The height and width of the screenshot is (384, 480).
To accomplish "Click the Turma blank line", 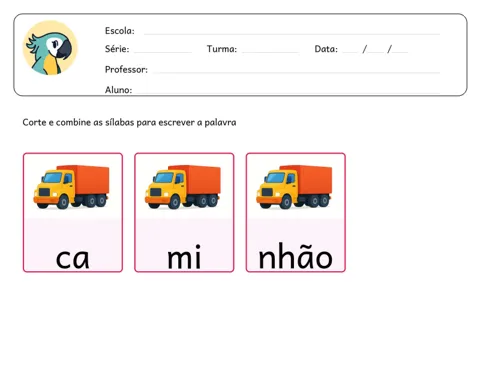I will tap(270, 52).
